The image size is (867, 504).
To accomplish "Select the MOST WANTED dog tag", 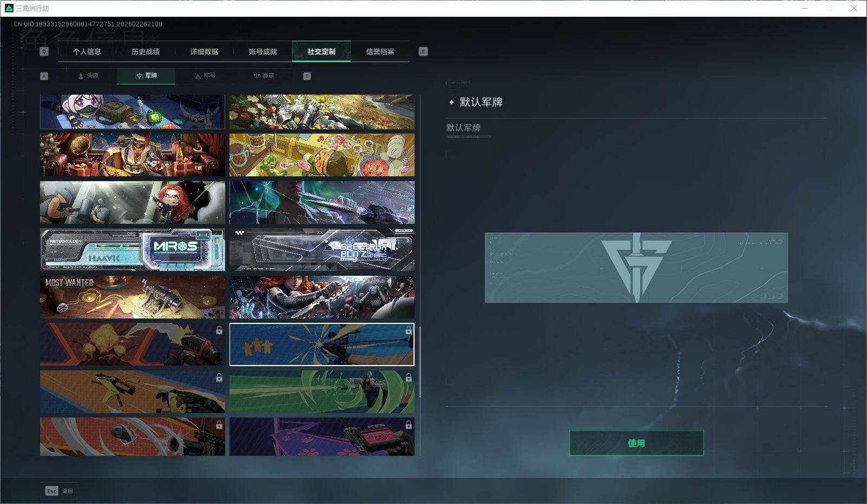I will [x=133, y=297].
